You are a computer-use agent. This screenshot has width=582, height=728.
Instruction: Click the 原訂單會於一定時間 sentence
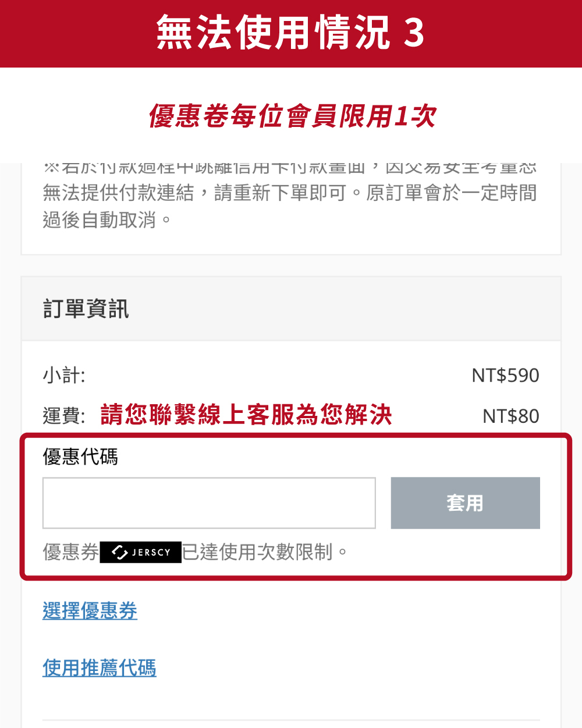tap(451, 193)
